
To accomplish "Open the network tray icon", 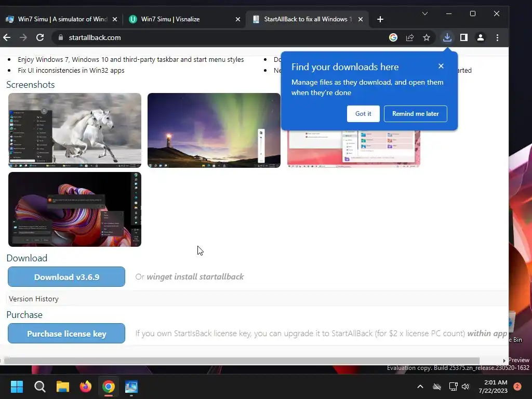I will pos(453,387).
